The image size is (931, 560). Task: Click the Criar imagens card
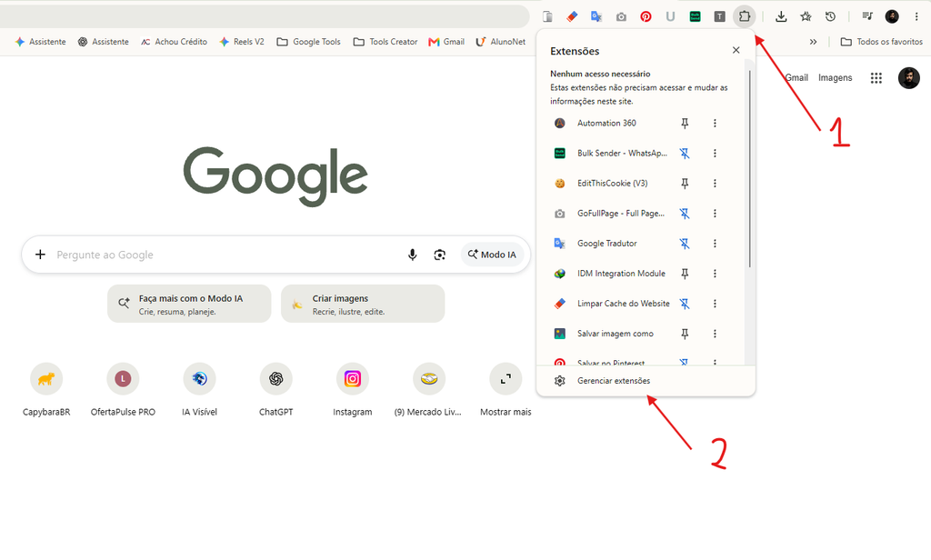[x=363, y=304]
